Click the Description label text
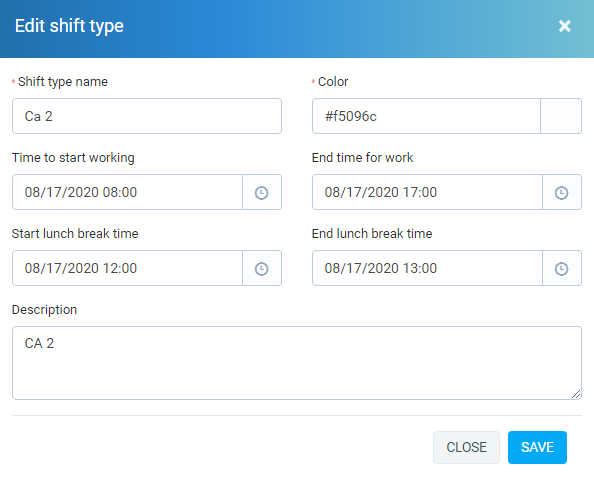 44,310
